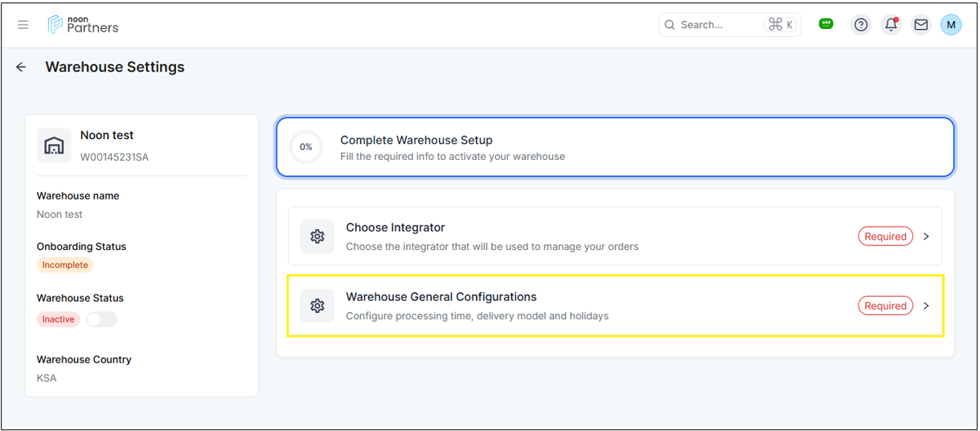This screenshot has width=980, height=431.
Task: Go back using the arrow icon
Action: (22, 68)
